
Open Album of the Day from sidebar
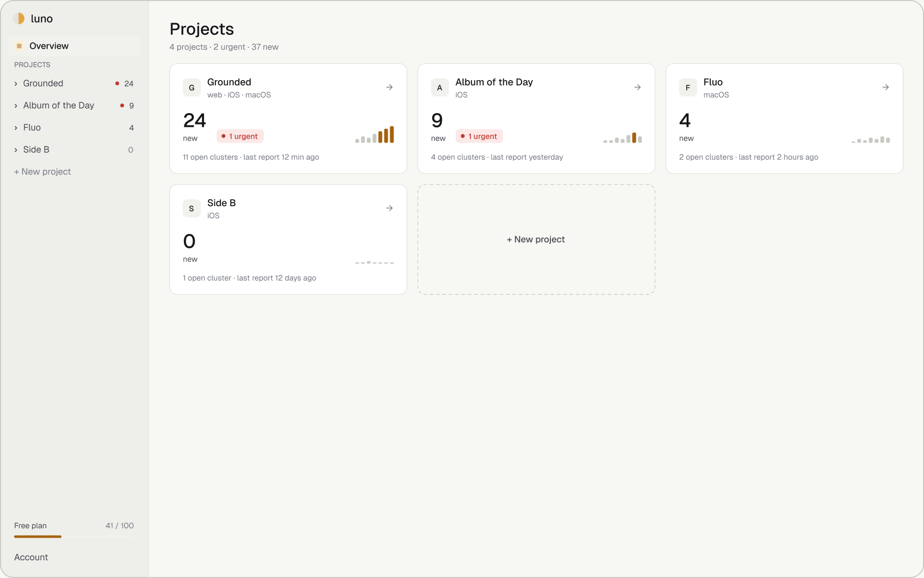[x=74, y=105]
